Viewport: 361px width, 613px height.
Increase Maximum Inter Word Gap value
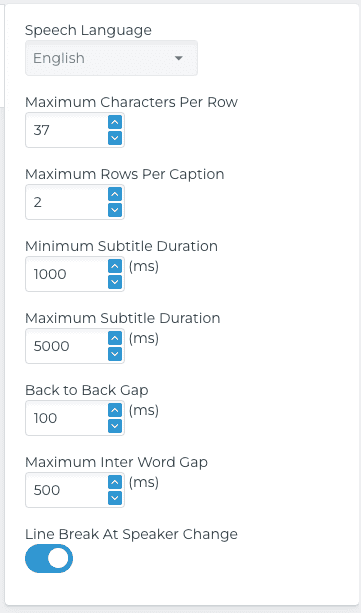[115, 482]
